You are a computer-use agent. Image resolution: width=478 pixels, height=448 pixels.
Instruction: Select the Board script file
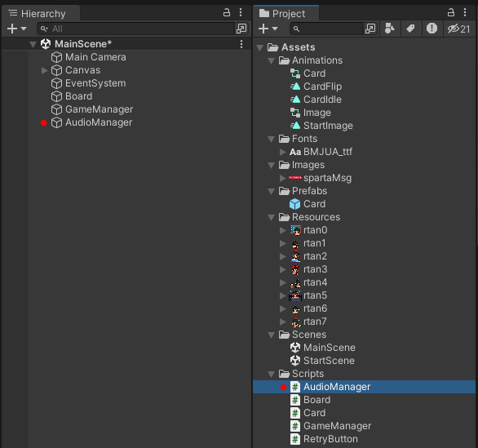coord(310,400)
